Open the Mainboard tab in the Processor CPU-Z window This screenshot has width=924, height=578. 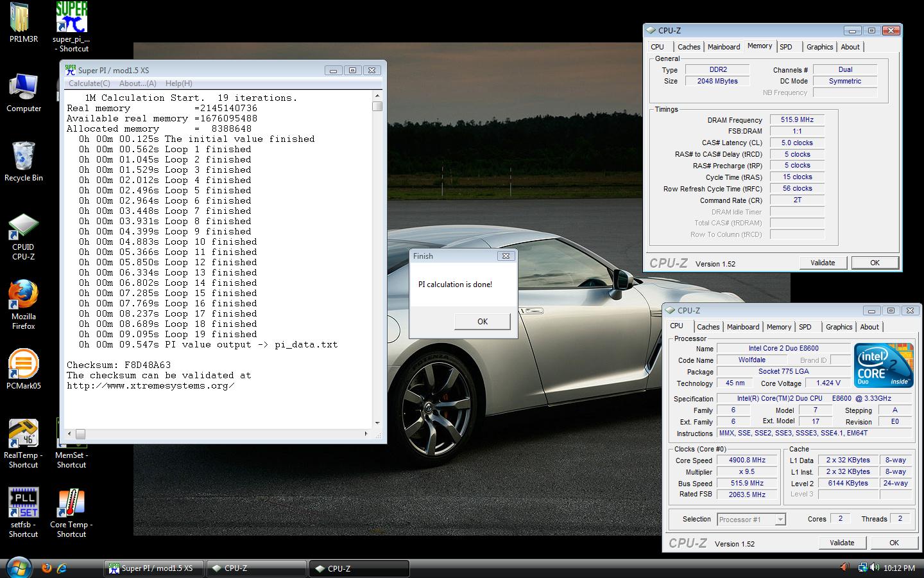coord(743,327)
